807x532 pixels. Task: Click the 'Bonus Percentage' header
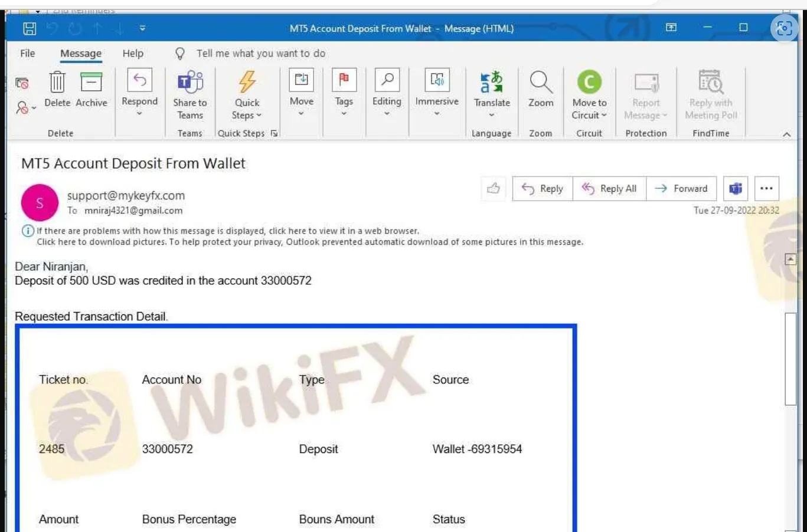[189, 520]
